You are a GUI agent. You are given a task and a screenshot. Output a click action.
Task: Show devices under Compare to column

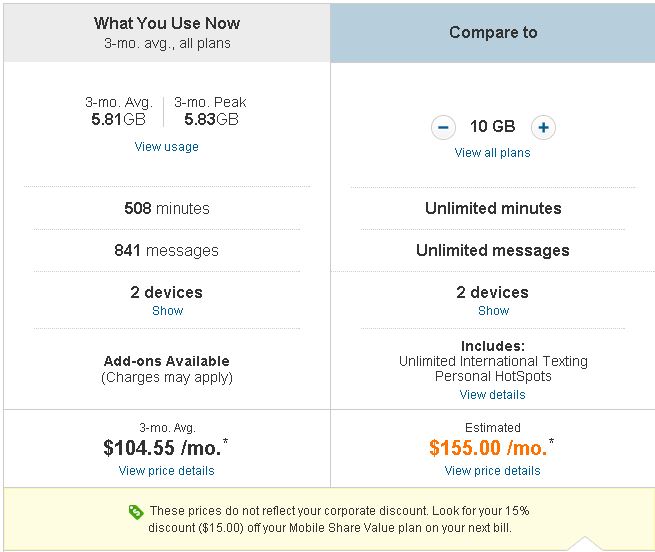click(493, 310)
